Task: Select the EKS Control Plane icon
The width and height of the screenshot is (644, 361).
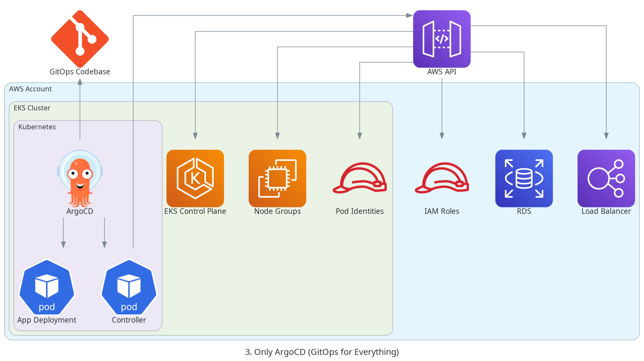Action: coord(195,178)
